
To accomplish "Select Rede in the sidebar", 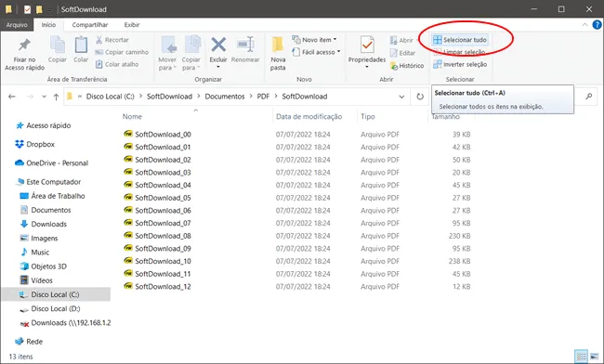I will pos(29,342).
